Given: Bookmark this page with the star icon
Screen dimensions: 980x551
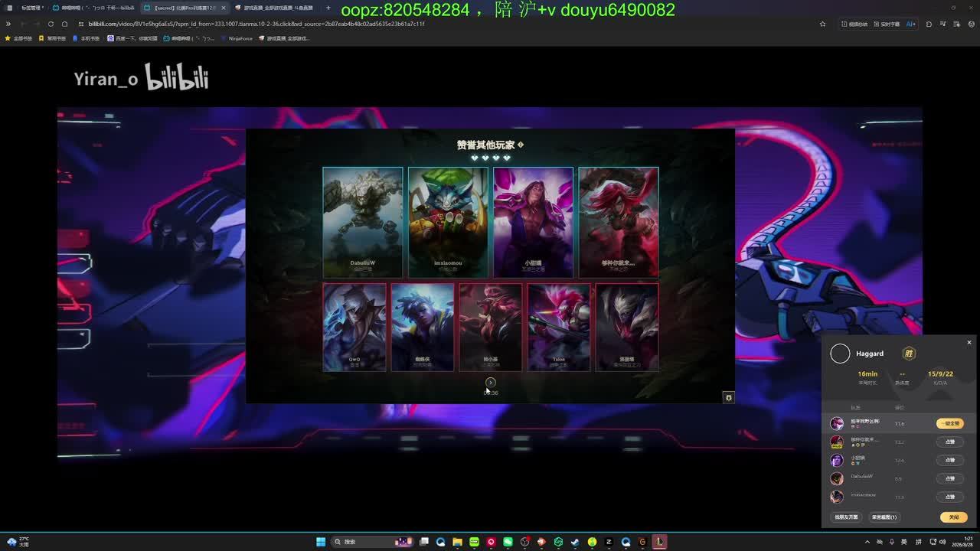Looking at the screenshot, I should (823, 24).
